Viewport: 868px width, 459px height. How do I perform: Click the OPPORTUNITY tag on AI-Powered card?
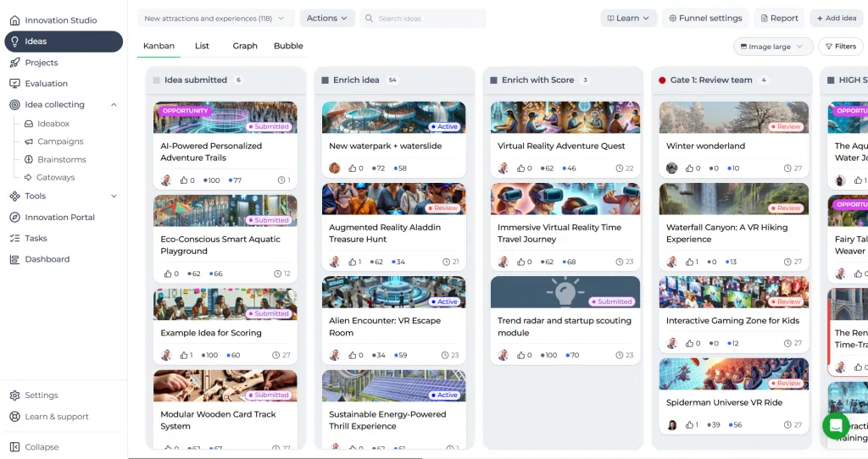[x=185, y=111]
